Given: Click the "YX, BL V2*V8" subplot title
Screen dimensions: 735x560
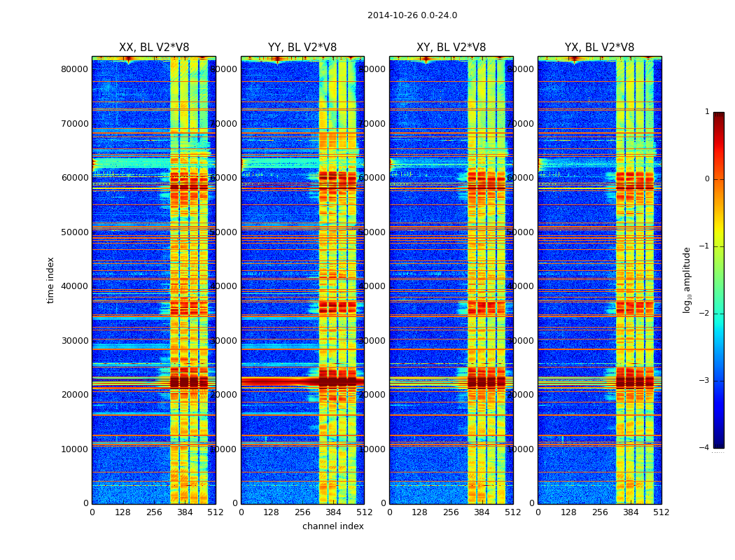Looking at the screenshot, I should [599, 48].
